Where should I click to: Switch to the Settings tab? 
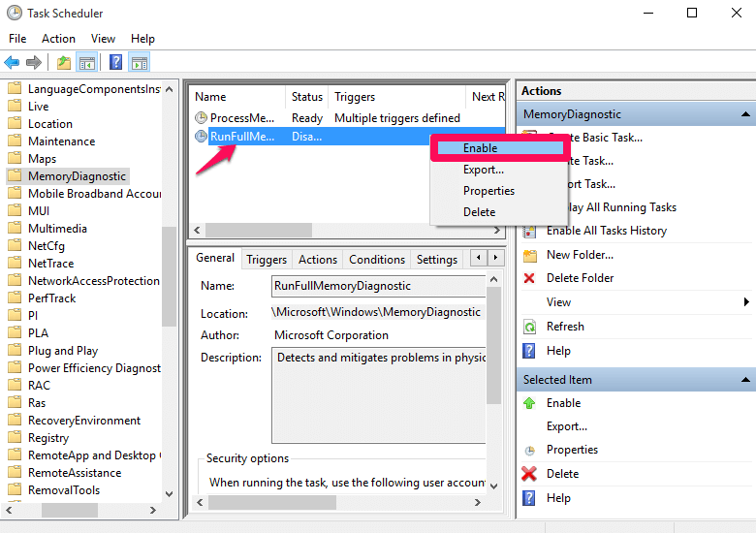coord(437,260)
